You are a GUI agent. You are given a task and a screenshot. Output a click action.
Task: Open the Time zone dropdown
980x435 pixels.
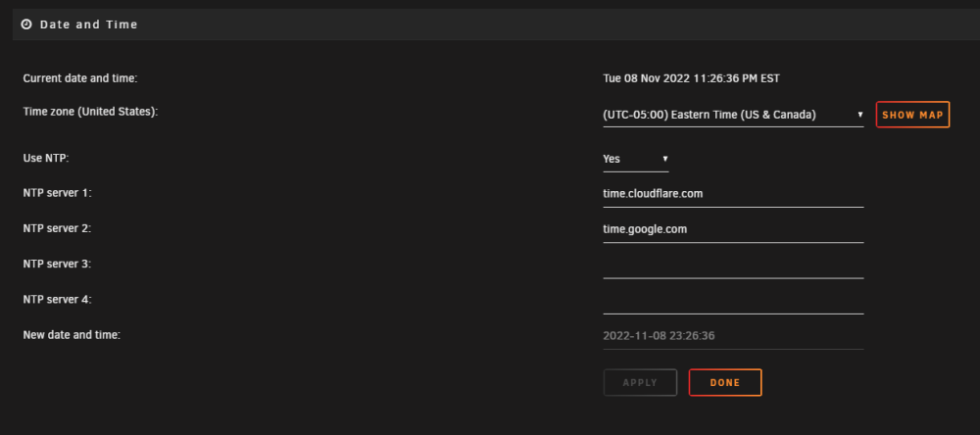733,115
